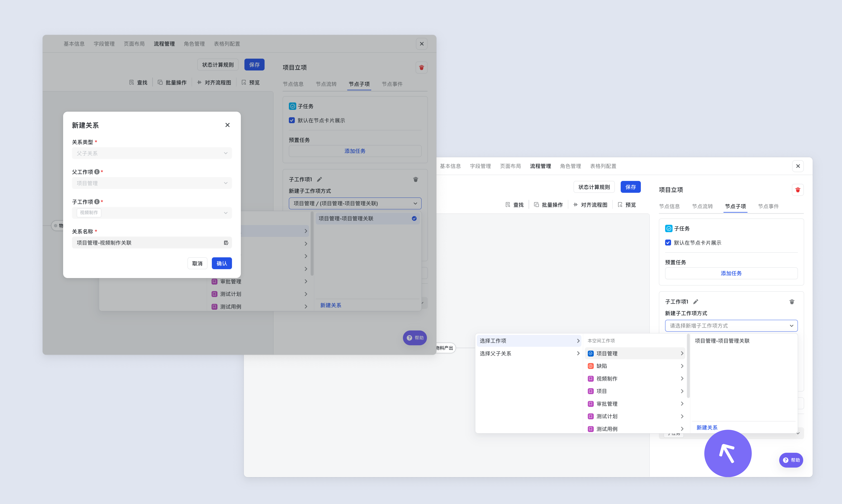Select 测试用例 in the bright window list
The image size is (842, 504).
[635, 429]
